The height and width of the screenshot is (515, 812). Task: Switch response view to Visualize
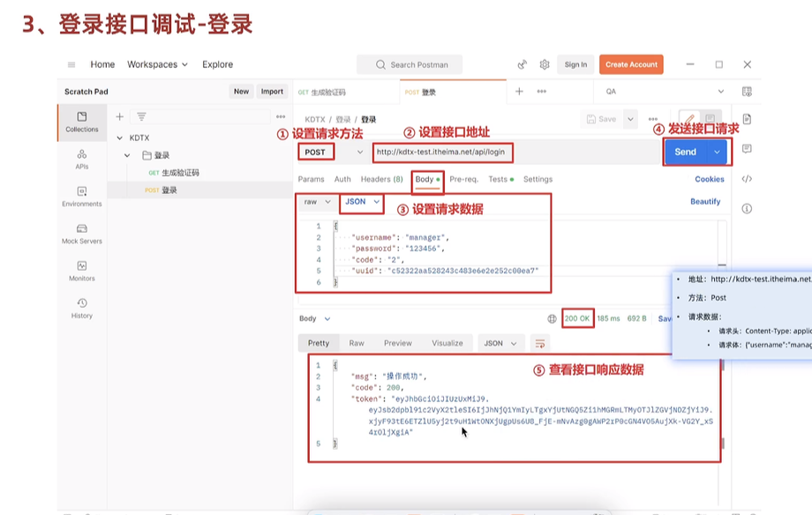(447, 343)
